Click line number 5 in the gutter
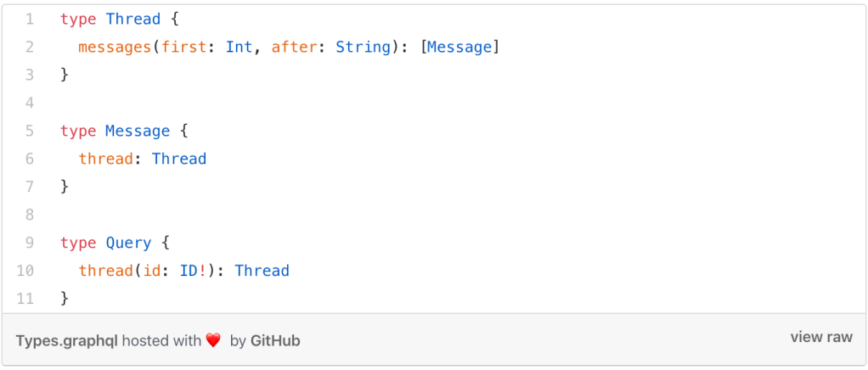868x370 pixels. point(30,131)
